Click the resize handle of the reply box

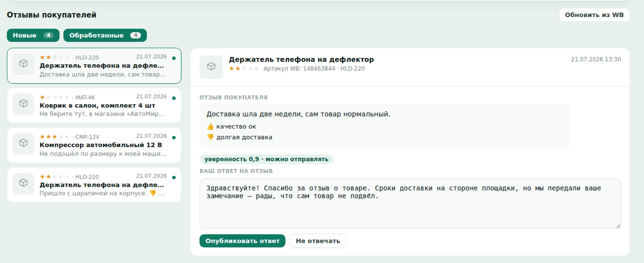(x=618, y=226)
